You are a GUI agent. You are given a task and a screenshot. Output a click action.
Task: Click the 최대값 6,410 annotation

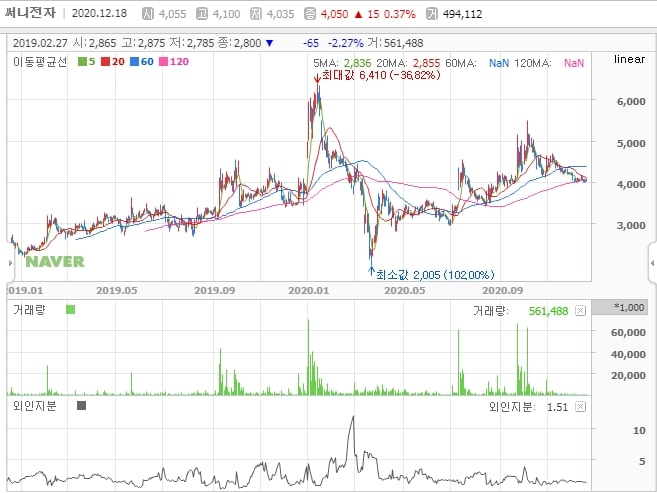point(381,75)
